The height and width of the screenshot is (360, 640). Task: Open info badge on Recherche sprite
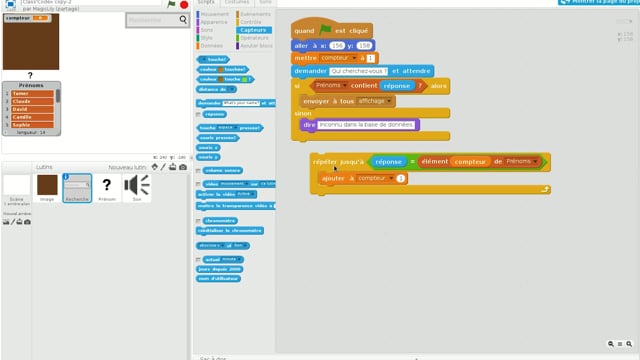66,176
